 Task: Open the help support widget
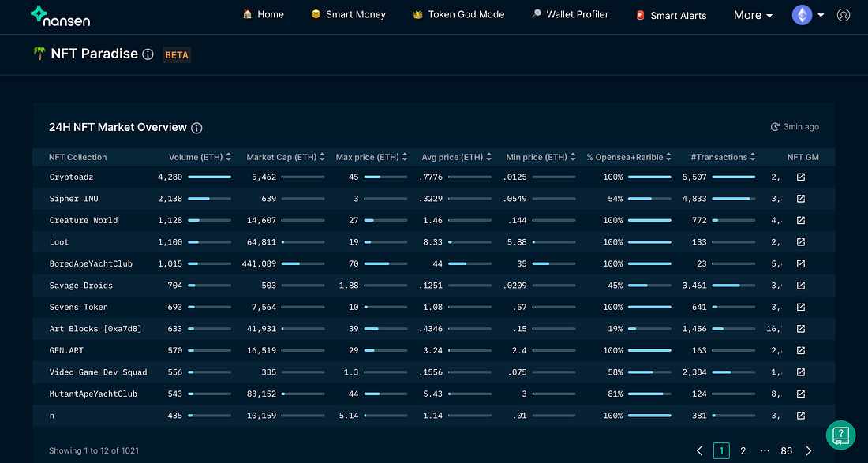pyautogui.click(x=841, y=435)
